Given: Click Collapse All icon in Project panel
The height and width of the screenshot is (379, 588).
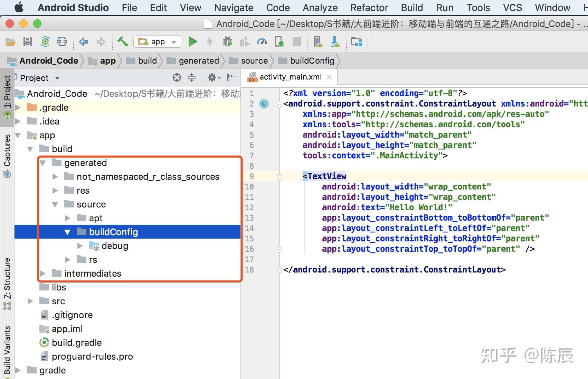Looking at the screenshot, I should pyautogui.click(x=192, y=77).
